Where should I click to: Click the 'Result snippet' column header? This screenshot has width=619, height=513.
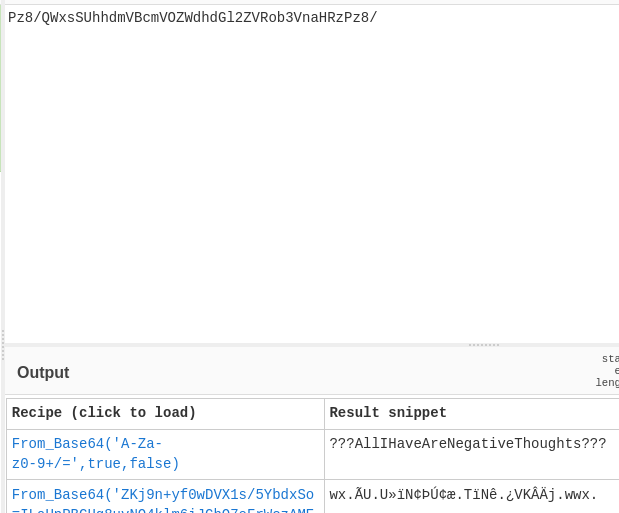pyautogui.click(x=388, y=413)
